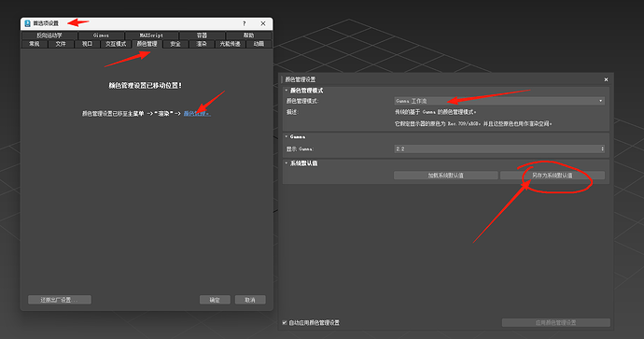The image size is (644, 339).
Task: Open the 颜色管理模式 Gamma 工作流 dropdown
Action: coord(499,101)
